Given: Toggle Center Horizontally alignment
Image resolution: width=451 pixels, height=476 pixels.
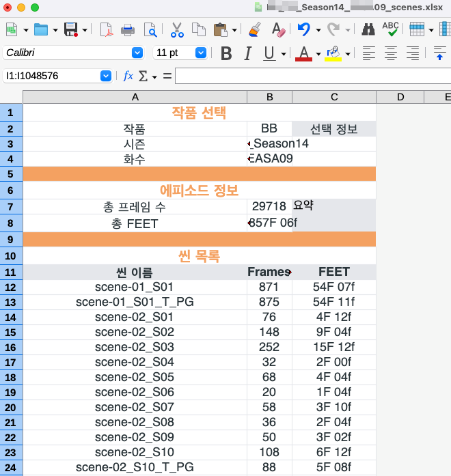Looking at the screenshot, I should click(391, 53).
